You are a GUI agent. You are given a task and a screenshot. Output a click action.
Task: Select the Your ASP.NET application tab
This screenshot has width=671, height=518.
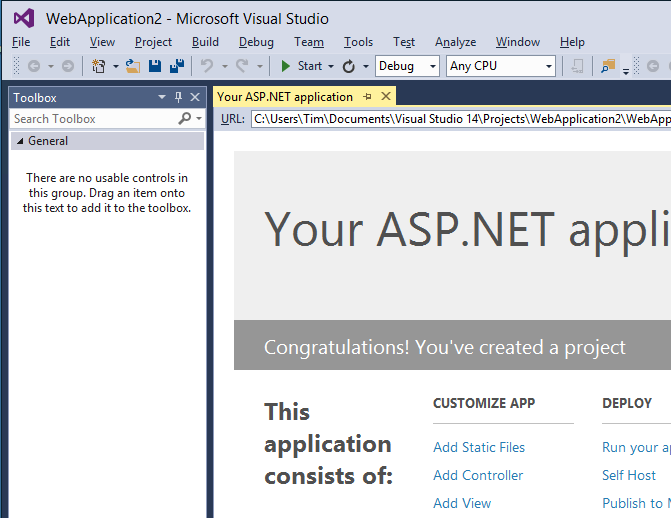pos(285,97)
